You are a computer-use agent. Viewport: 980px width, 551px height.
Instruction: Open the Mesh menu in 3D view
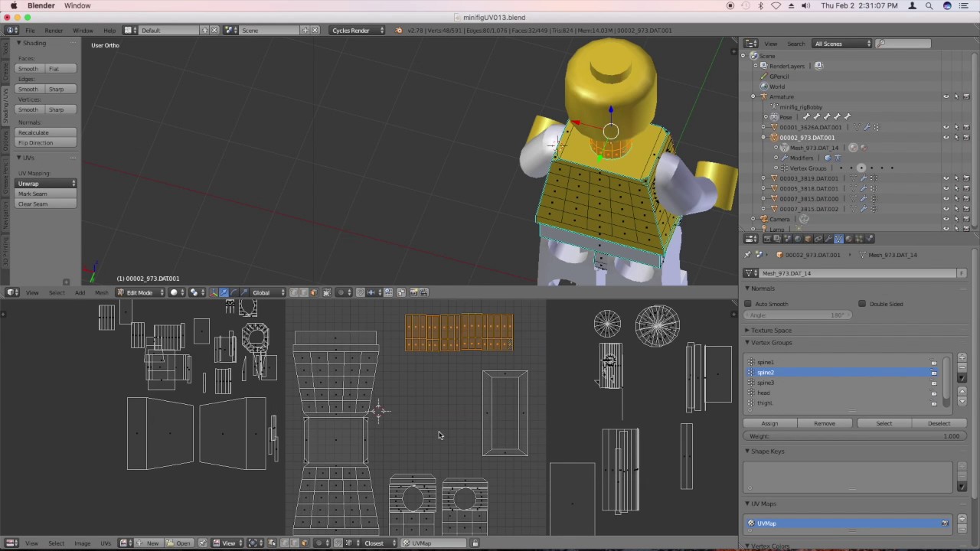tap(101, 292)
